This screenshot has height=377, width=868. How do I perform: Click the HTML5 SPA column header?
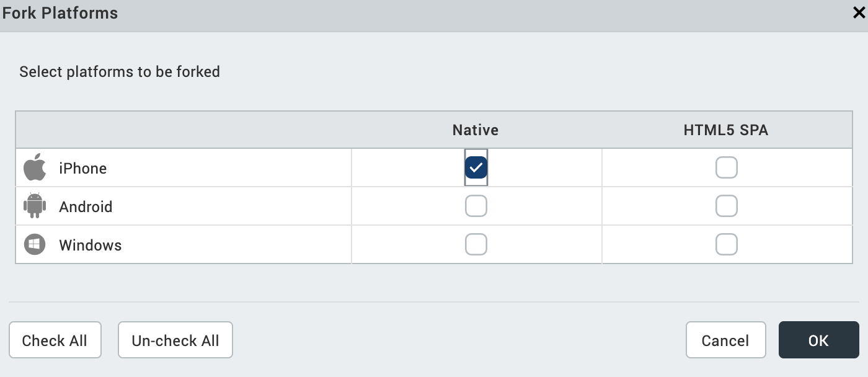click(726, 130)
